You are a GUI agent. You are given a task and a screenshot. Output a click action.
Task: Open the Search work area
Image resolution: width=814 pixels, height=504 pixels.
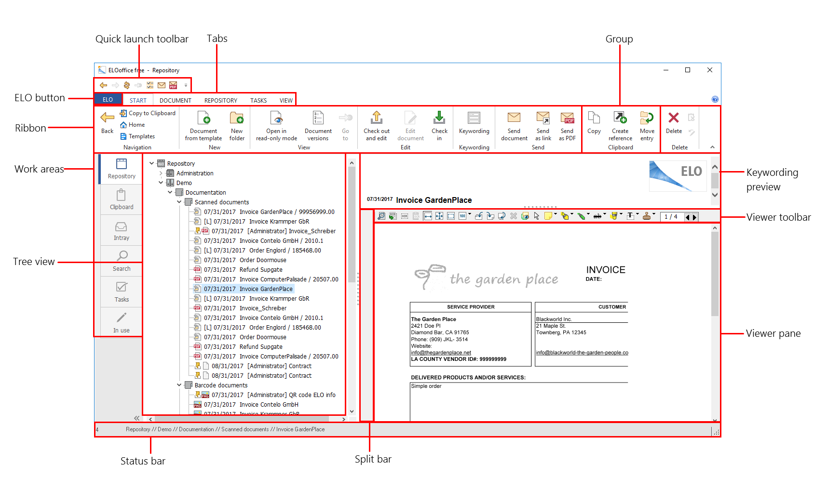(x=122, y=261)
